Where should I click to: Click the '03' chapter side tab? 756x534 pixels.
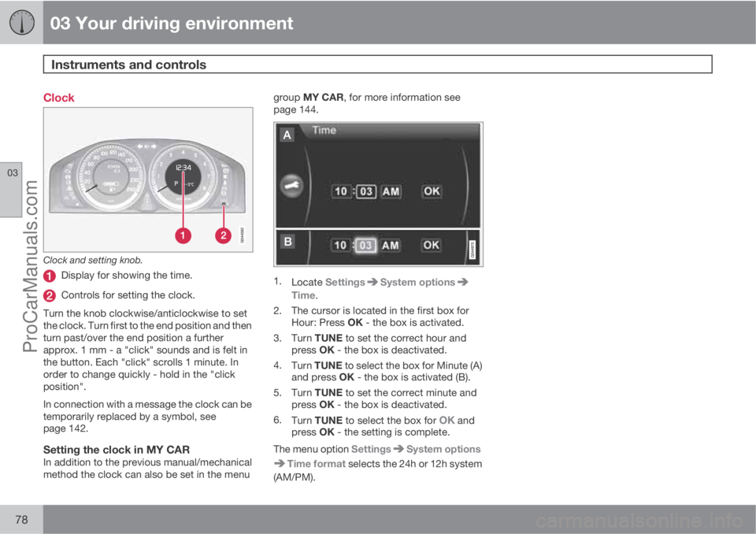pos(12,189)
